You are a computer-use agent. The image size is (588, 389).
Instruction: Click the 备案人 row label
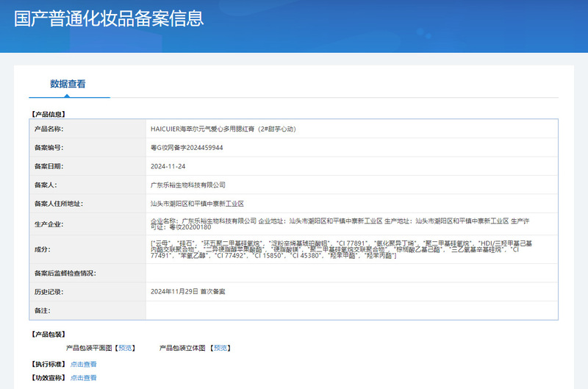click(46, 185)
